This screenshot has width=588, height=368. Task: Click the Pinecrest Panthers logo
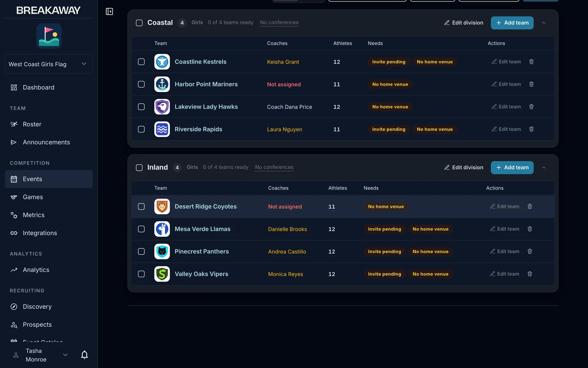tap(162, 251)
